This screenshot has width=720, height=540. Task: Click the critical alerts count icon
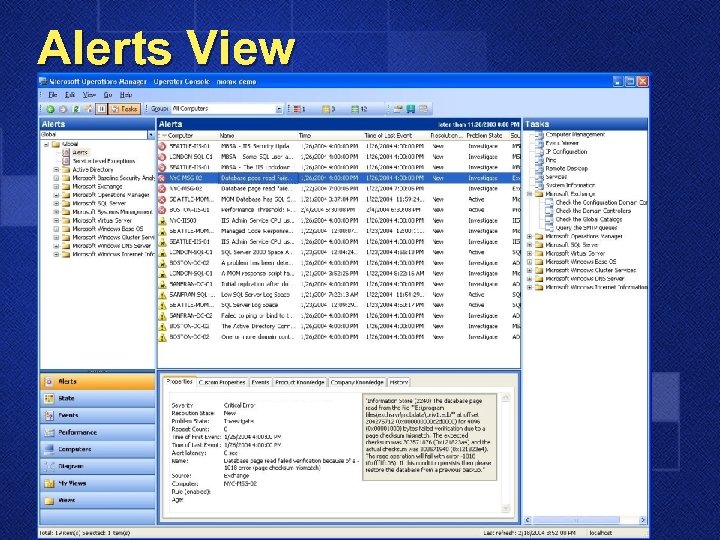[298, 109]
